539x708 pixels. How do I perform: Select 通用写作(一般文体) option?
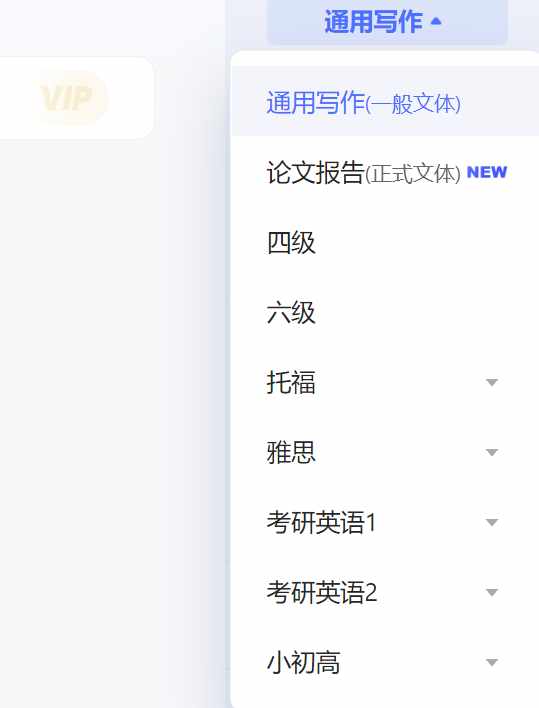pyautogui.click(x=385, y=102)
